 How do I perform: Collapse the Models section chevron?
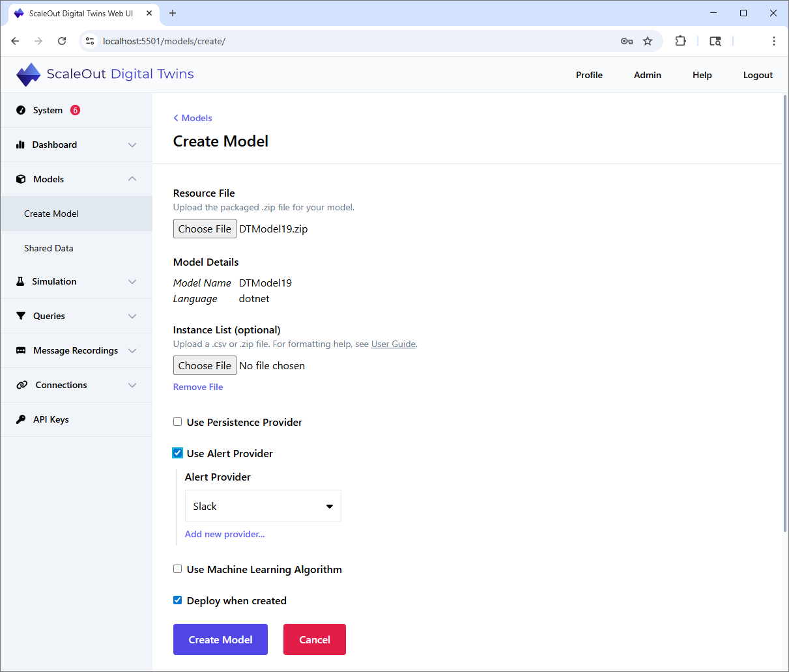tap(132, 179)
